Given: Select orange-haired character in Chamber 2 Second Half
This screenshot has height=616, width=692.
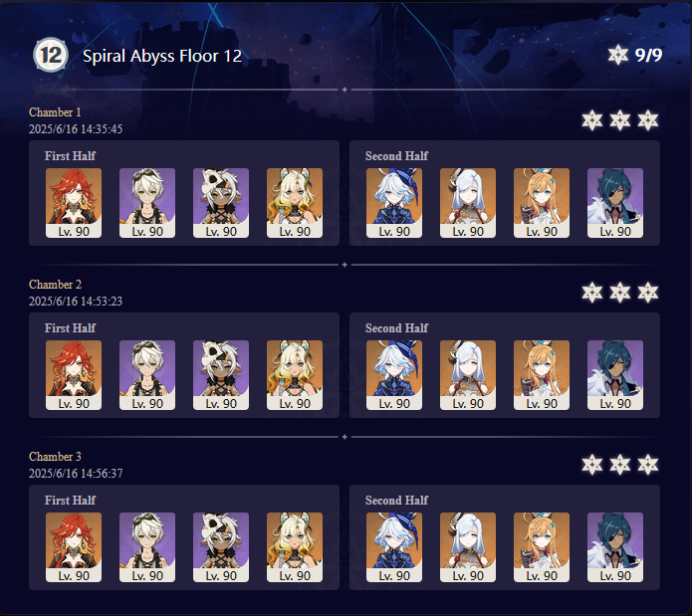Looking at the screenshot, I should (542, 375).
